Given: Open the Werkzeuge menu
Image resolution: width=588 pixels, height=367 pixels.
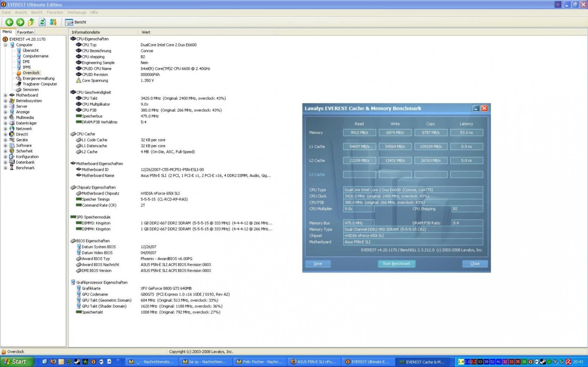Looking at the screenshot, I should coord(76,12).
